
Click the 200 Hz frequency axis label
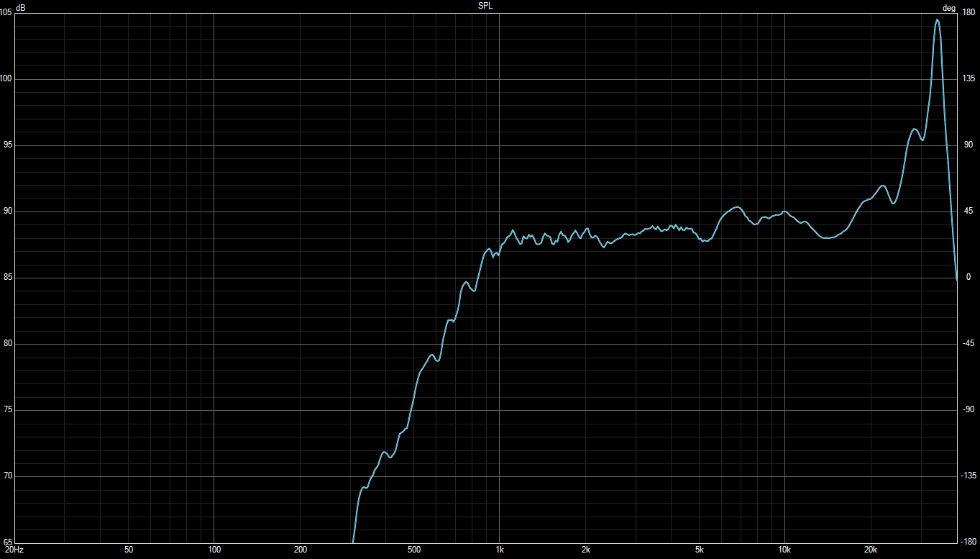301,550
